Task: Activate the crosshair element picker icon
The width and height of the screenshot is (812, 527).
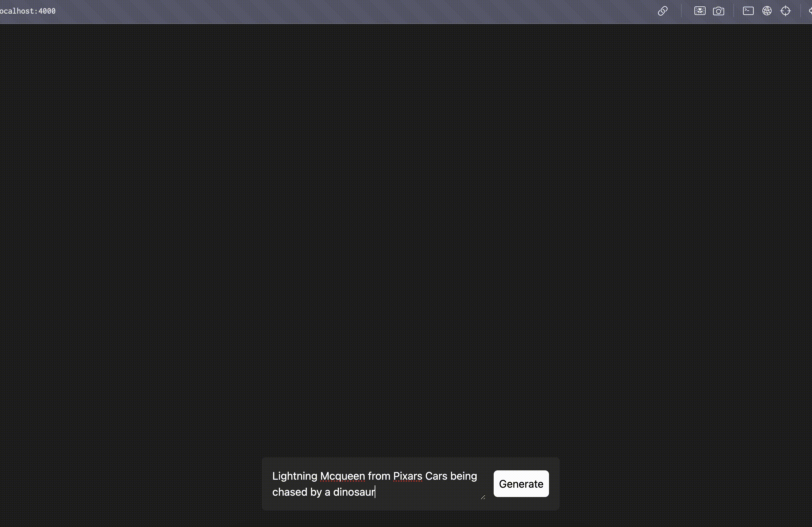Action: coord(786,11)
